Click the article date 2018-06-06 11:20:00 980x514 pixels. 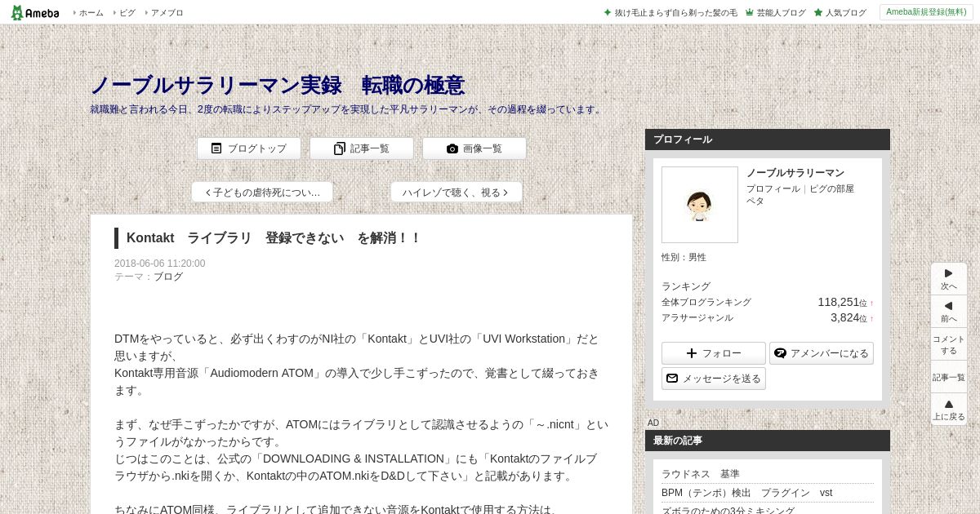coord(160,264)
